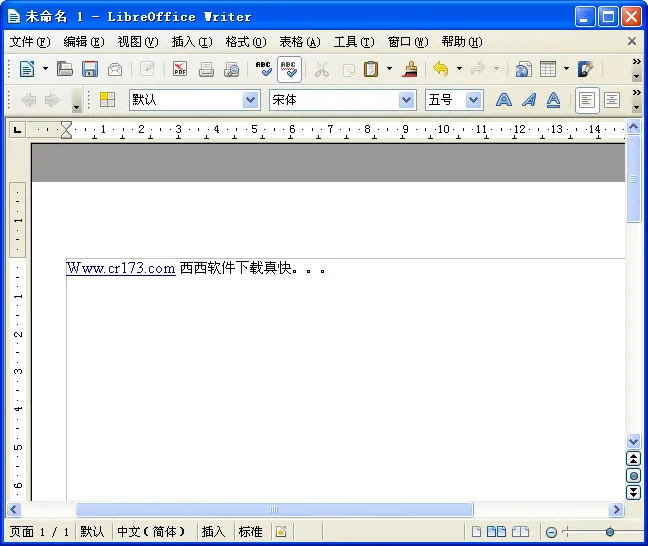Open the 格式(O) menu
Image resolution: width=648 pixels, height=546 pixels.
click(x=246, y=42)
